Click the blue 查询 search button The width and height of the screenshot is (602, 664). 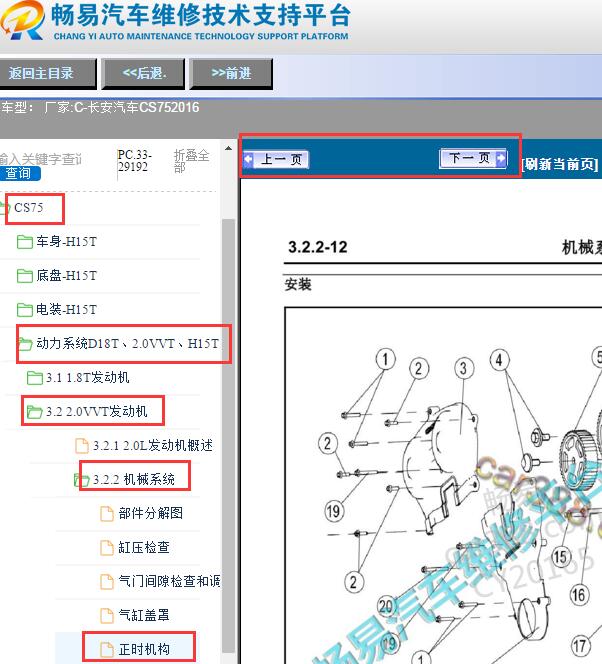[x=19, y=173]
